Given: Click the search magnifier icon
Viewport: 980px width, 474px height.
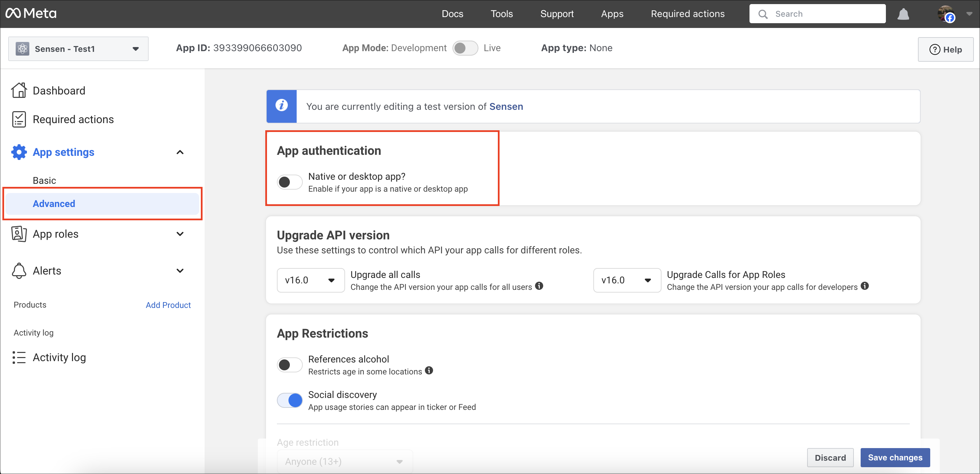Looking at the screenshot, I should coord(763,14).
